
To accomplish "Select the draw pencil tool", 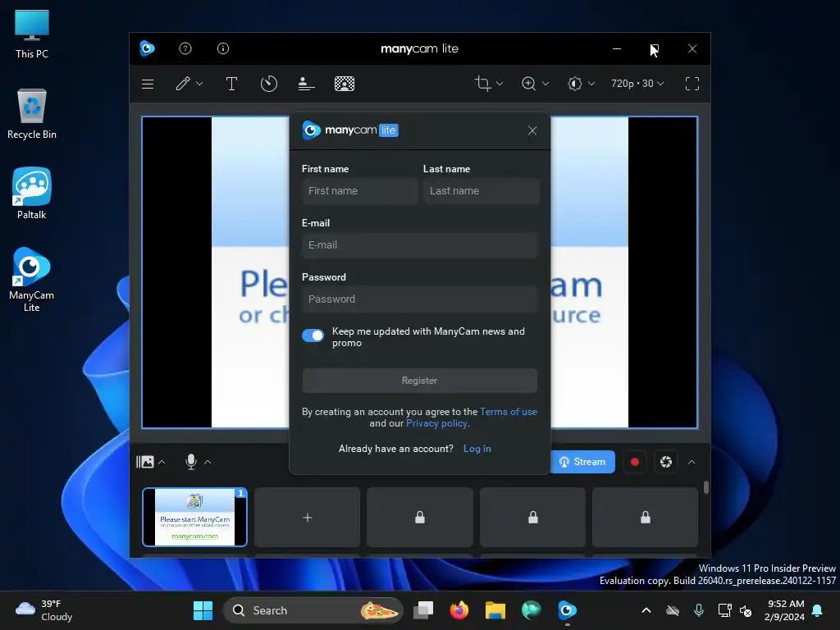I will pyautogui.click(x=183, y=84).
